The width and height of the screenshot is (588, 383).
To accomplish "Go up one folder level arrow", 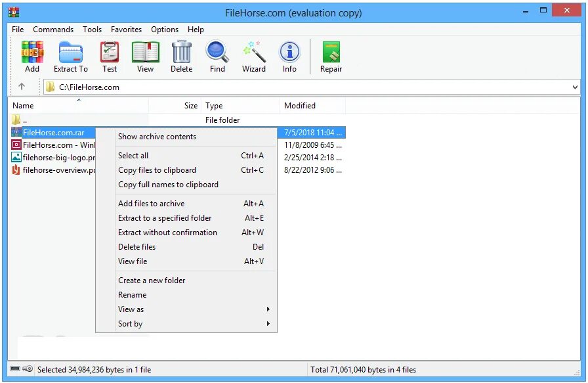I will tap(22, 87).
